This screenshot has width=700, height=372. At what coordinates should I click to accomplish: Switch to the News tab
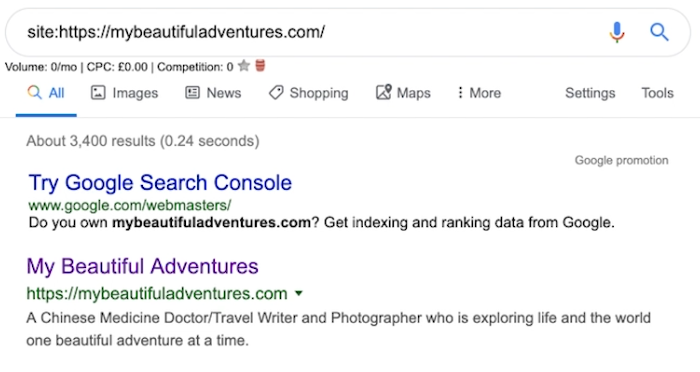(213, 93)
